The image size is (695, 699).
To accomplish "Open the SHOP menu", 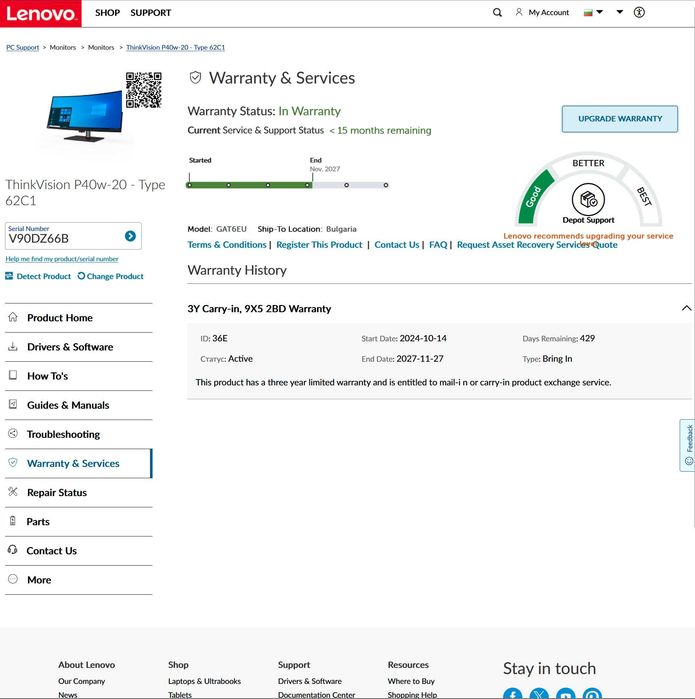I will (107, 13).
